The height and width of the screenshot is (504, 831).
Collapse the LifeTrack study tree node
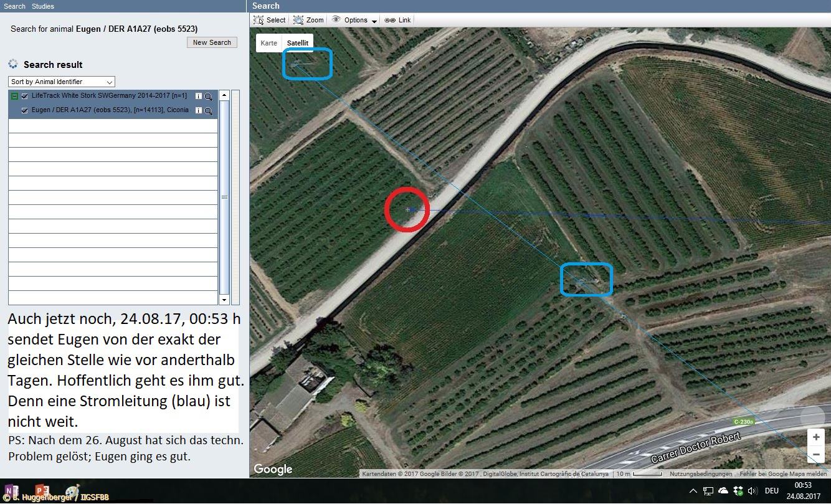click(x=14, y=97)
